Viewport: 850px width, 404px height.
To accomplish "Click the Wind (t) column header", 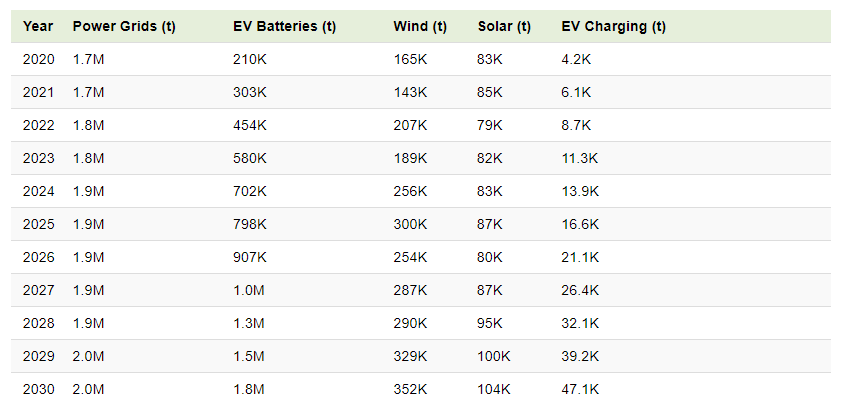I will pos(420,27).
